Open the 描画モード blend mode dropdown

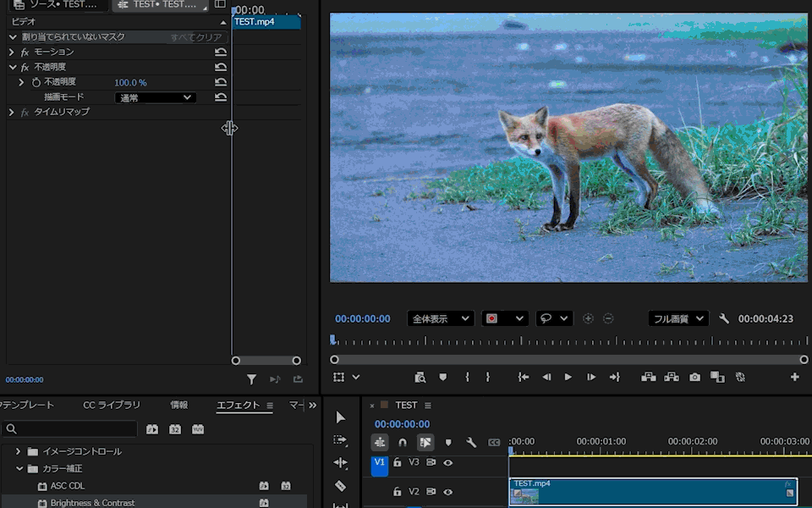pos(156,97)
